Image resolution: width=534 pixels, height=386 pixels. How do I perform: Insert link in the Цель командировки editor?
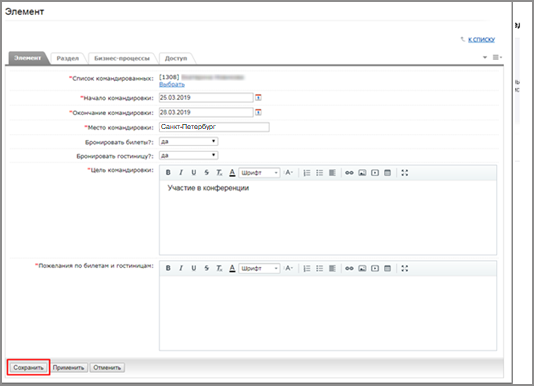[349, 173]
